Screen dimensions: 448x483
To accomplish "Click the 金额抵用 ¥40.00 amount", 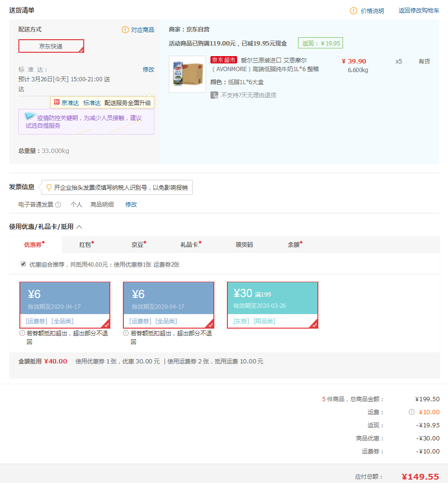I will click(56, 362).
